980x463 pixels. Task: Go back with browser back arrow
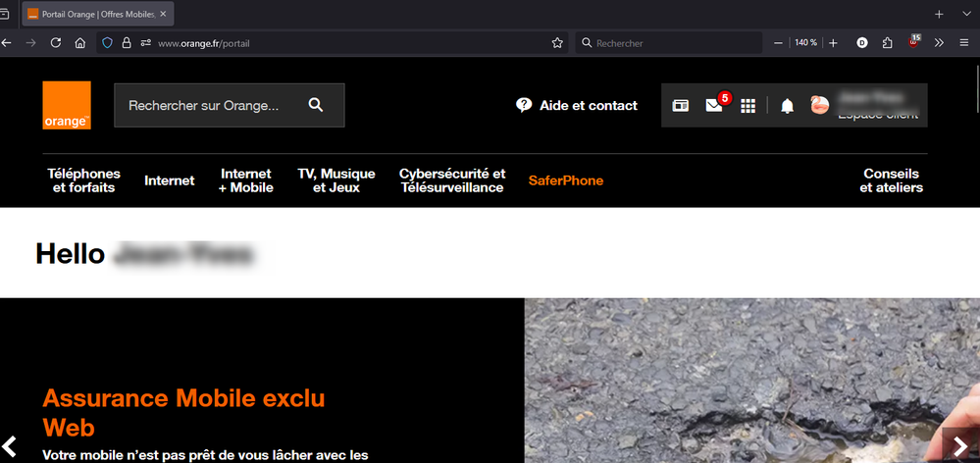click(x=6, y=43)
